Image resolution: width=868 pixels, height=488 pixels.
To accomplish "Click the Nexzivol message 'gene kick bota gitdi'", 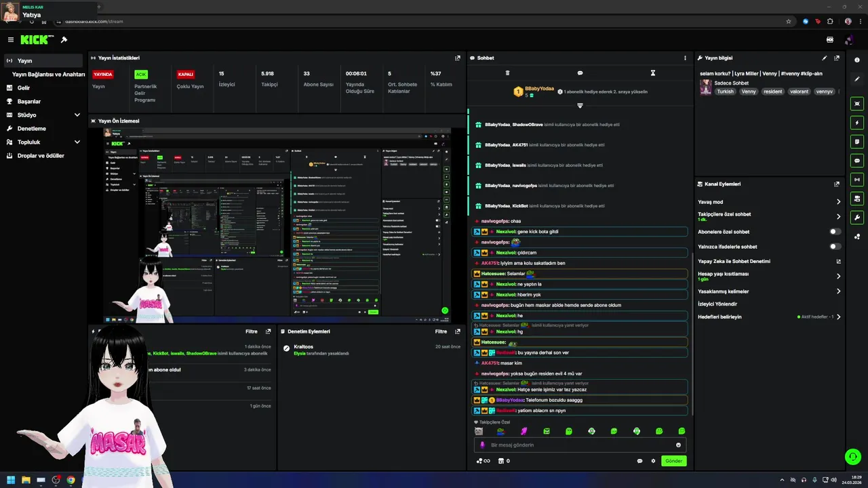I will click(x=580, y=232).
